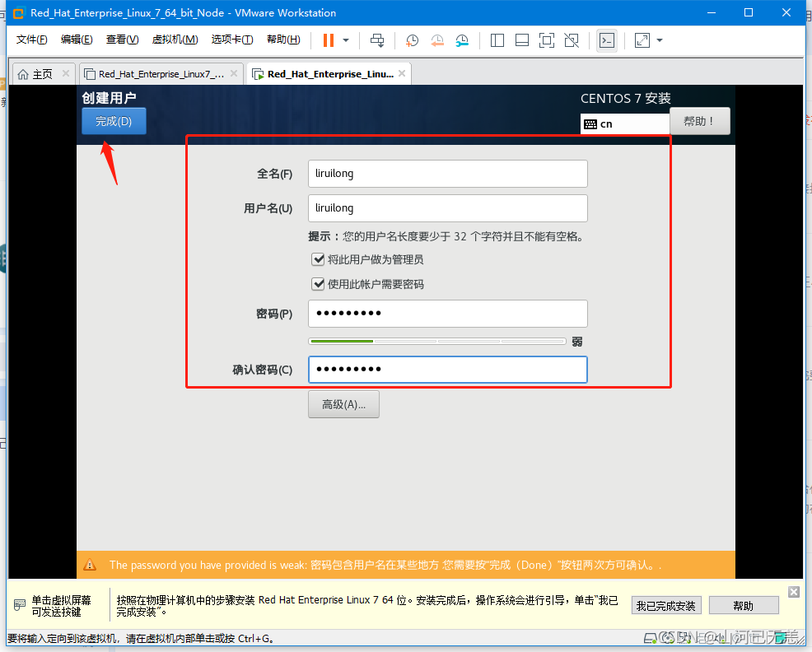The width and height of the screenshot is (812, 652).
Task: Click the 帮助 button in install bar
Action: point(743,605)
